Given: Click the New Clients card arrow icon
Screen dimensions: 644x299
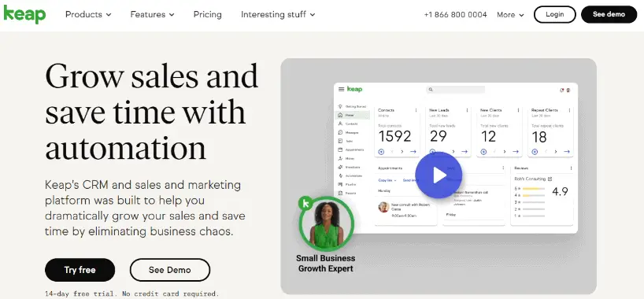Looking at the screenshot, I should click(x=516, y=152).
